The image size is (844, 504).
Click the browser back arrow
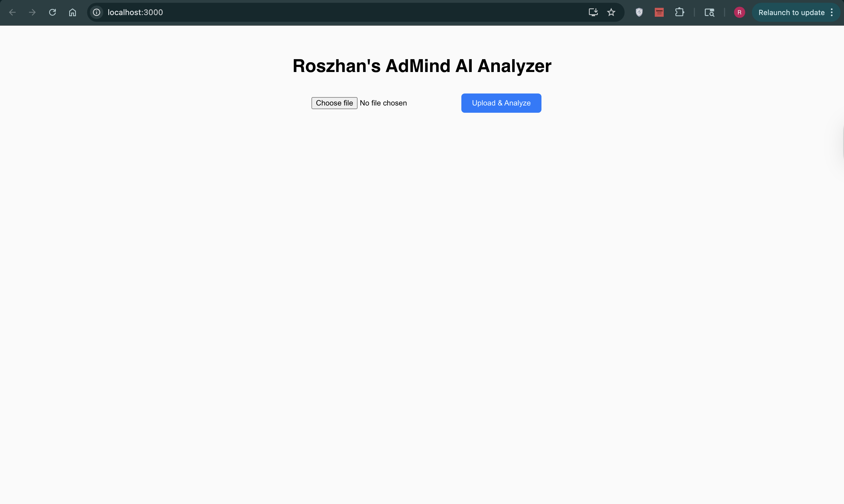pyautogui.click(x=12, y=13)
